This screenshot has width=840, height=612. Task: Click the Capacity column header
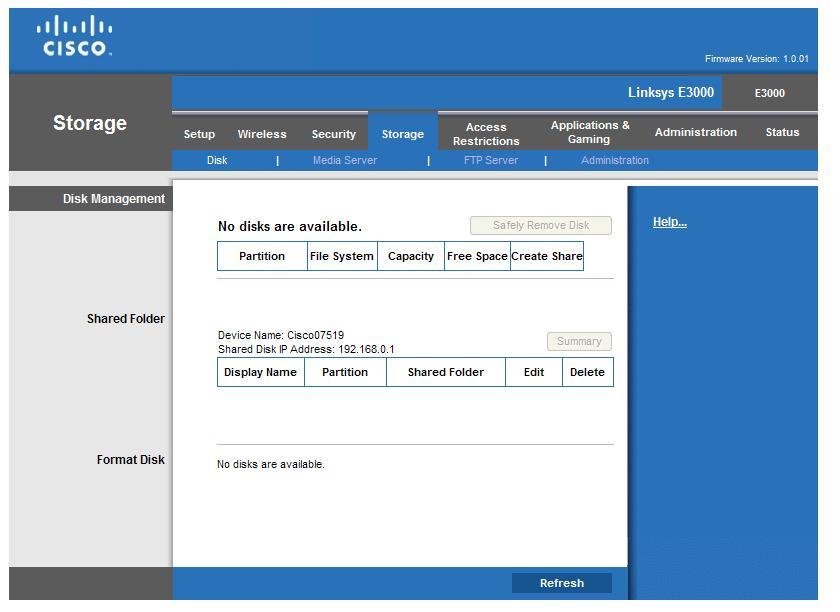tap(411, 256)
